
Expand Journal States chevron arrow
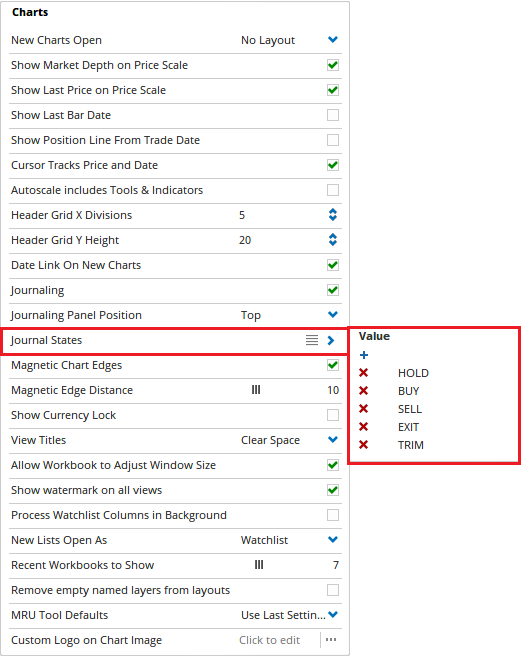point(331,341)
